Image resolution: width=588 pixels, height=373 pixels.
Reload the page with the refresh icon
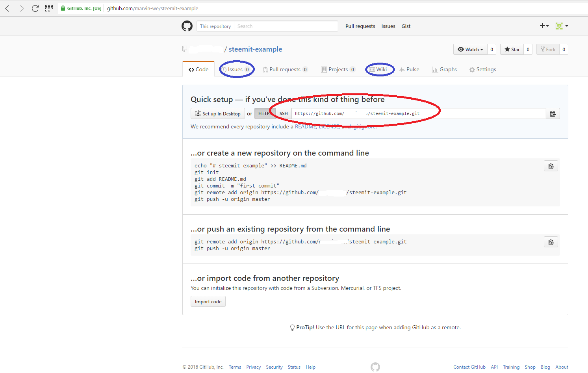click(35, 8)
